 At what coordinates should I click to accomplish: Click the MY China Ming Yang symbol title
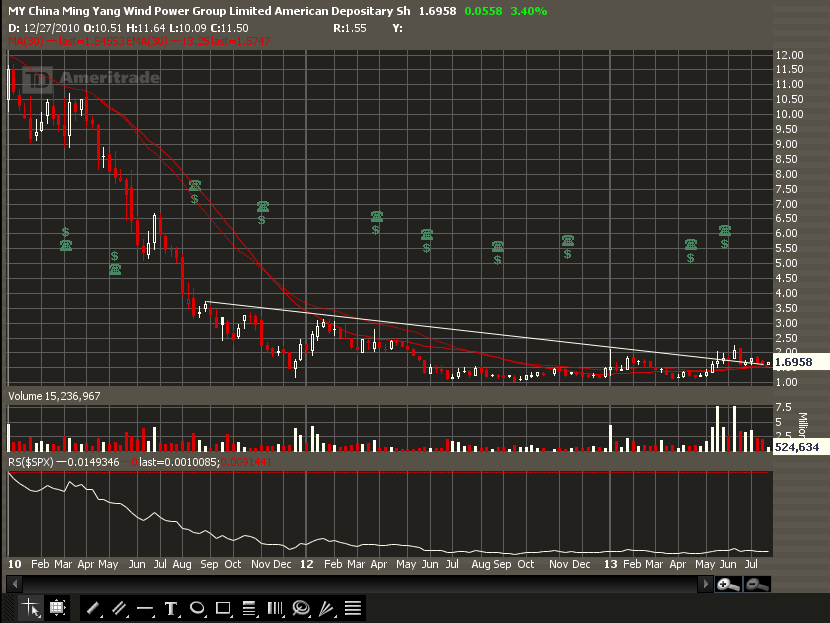[209, 11]
